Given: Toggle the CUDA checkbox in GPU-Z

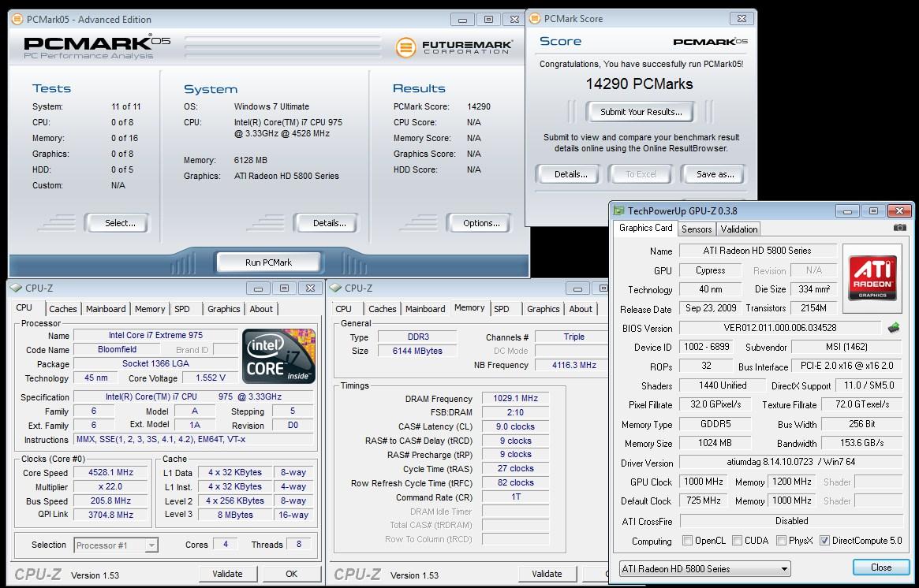Looking at the screenshot, I should point(737,541).
